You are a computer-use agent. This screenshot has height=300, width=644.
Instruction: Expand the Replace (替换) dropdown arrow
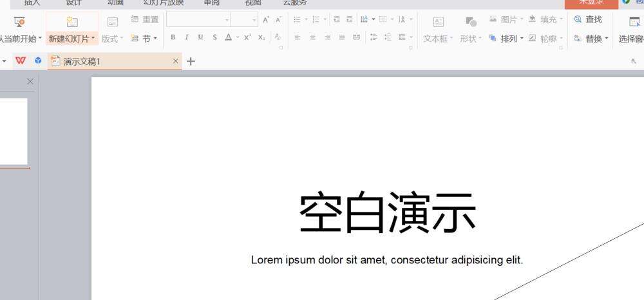coord(606,39)
